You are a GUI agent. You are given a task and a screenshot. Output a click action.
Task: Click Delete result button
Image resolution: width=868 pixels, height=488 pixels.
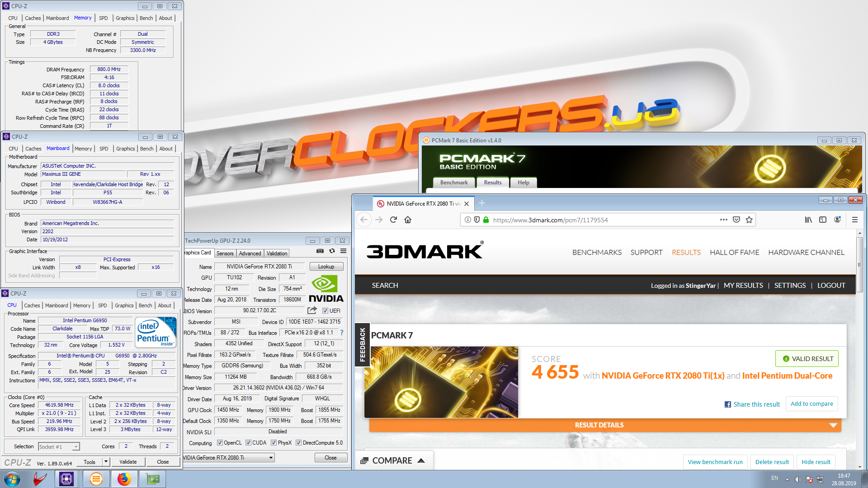772,462
